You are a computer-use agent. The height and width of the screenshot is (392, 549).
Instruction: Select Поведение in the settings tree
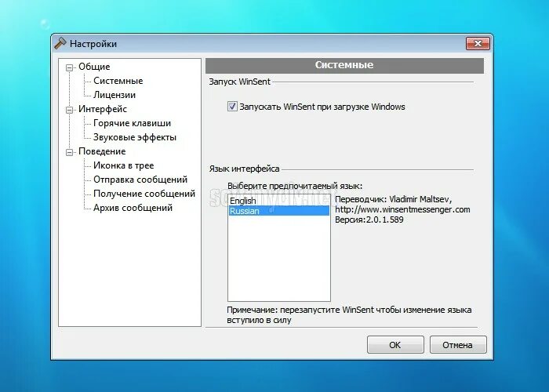102,151
